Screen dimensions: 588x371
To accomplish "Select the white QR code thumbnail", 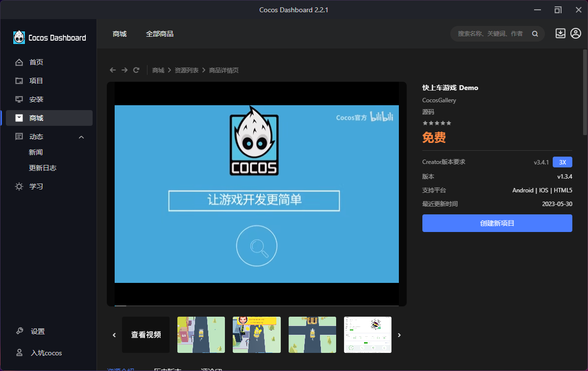I will tap(368, 335).
